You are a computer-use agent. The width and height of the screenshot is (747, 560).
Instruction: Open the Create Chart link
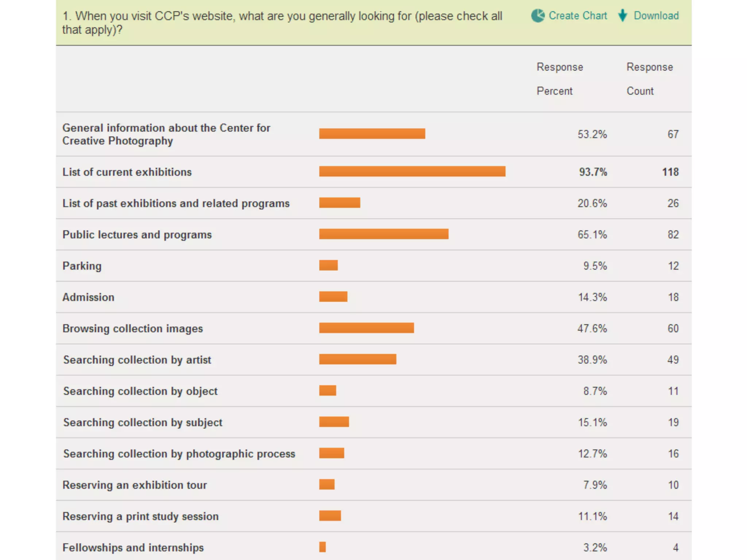point(578,16)
